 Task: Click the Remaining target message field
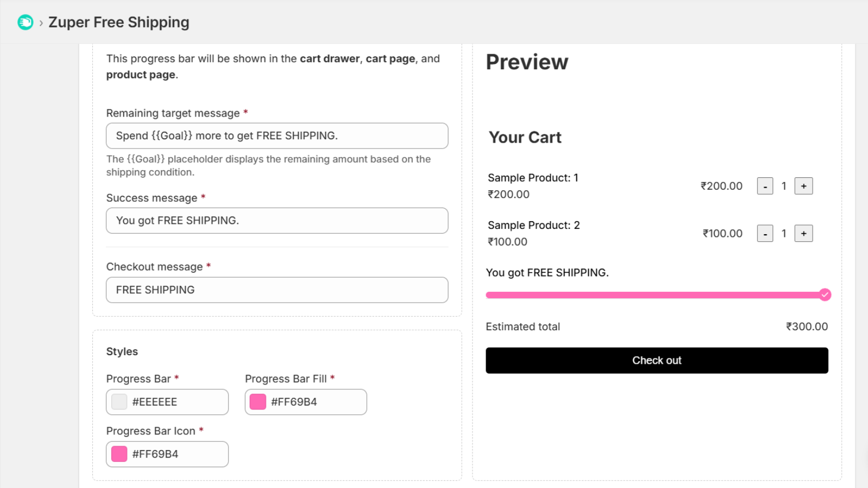tap(277, 136)
